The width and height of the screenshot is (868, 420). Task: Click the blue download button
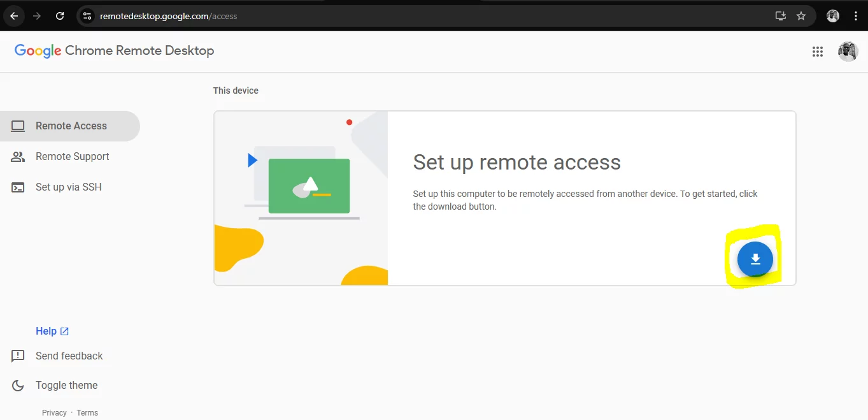point(755,259)
